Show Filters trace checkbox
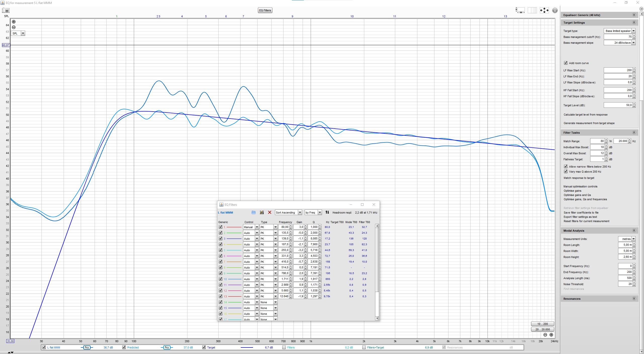This screenshot has height=354, width=644. coord(284,347)
